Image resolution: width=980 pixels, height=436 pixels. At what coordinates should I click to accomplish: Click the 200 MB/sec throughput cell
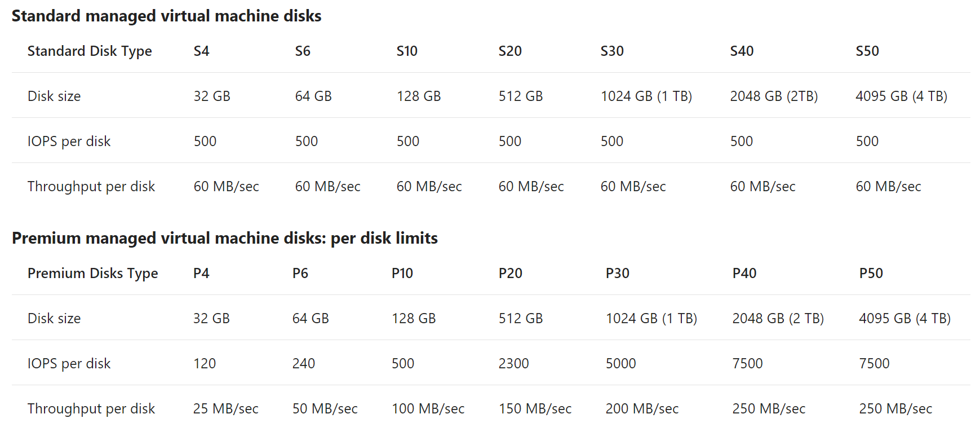pos(642,408)
